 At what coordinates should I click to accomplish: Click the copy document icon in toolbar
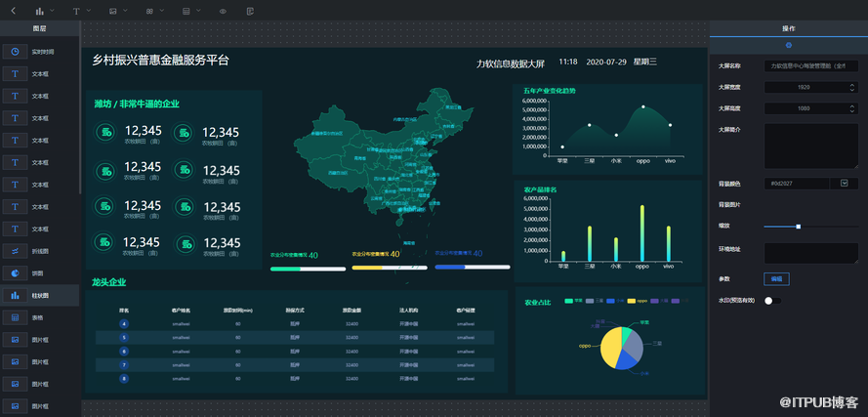[250, 11]
